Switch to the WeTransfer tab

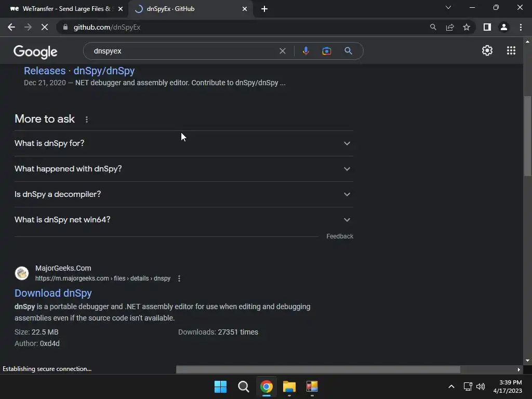pyautogui.click(x=64, y=9)
